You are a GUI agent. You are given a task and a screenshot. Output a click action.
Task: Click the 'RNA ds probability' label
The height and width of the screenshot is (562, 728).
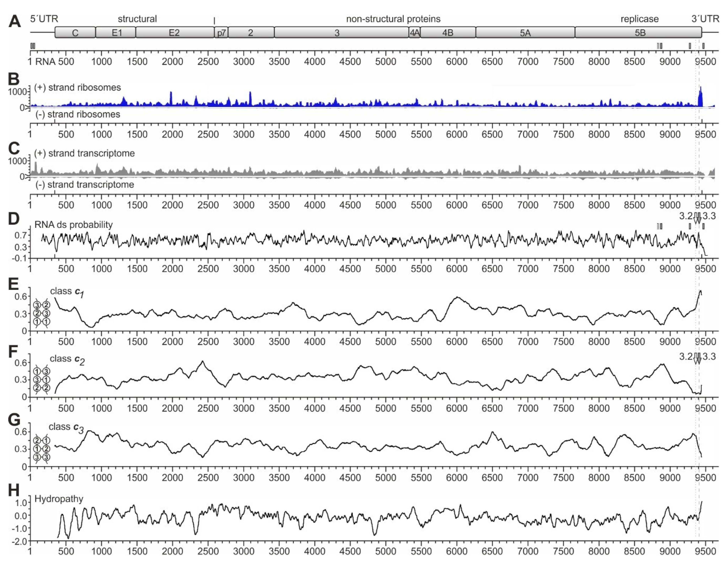(73, 225)
